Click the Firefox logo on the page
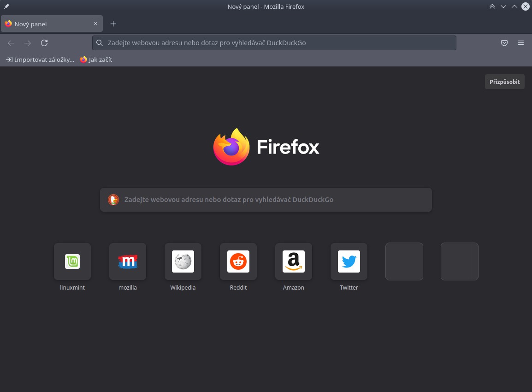The height and width of the screenshot is (392, 532). (266, 147)
